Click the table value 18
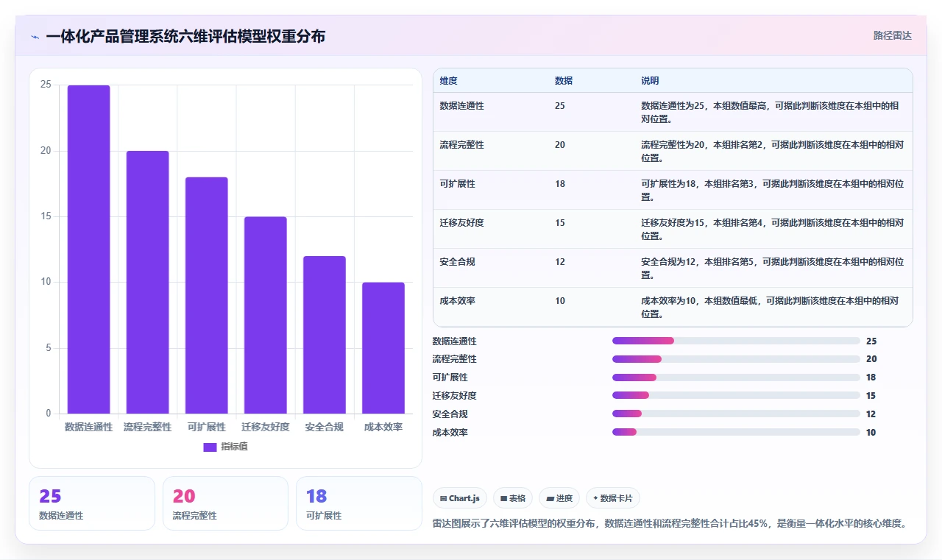Image resolution: width=942 pixels, height=560 pixels. 560,183
